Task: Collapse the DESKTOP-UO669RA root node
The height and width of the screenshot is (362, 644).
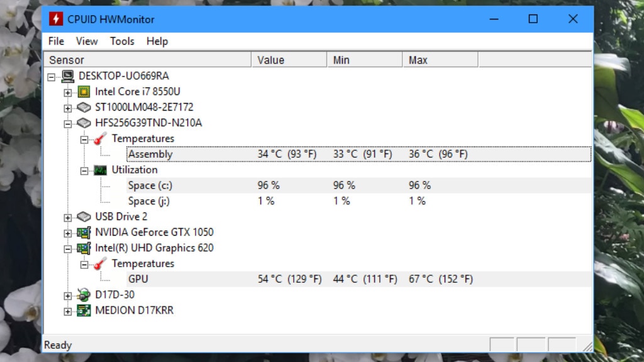Action: coord(52,77)
